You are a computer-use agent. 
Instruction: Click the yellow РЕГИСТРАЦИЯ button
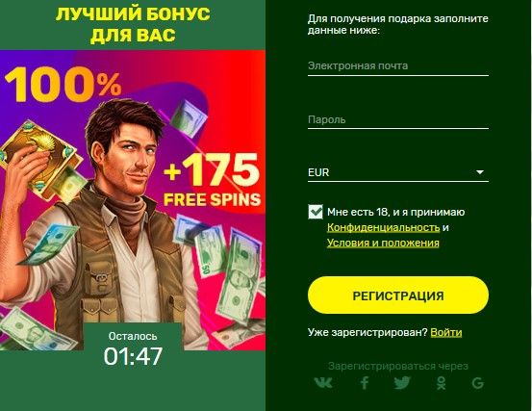tap(398, 295)
